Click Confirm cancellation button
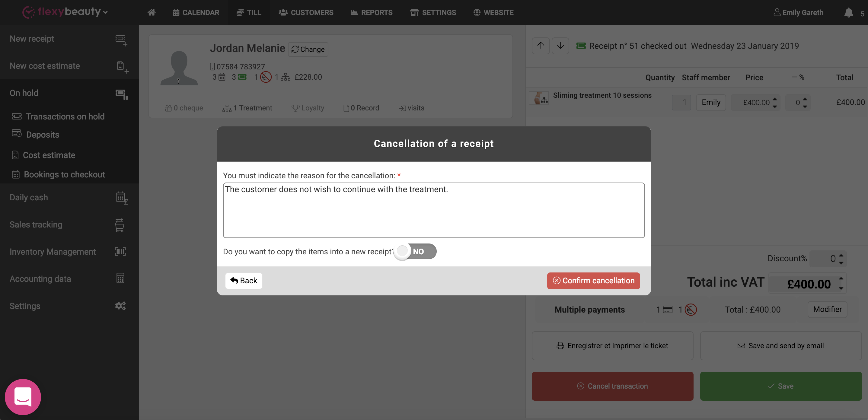Screen dimensions: 868x420 (593, 281)
